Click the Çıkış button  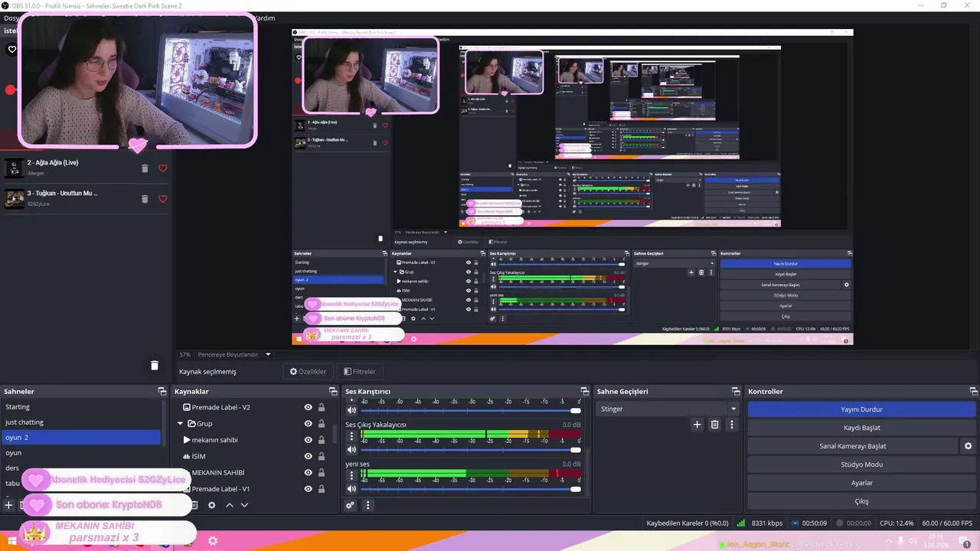[x=861, y=501]
